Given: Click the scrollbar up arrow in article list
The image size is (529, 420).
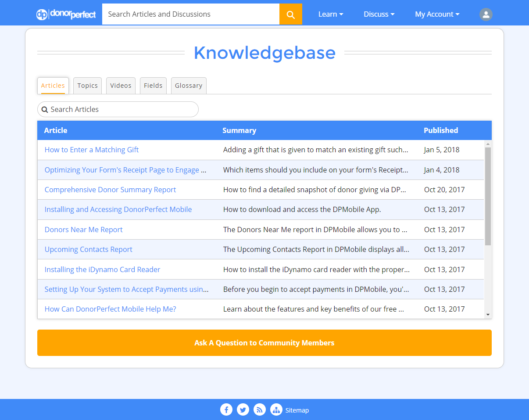Looking at the screenshot, I should tap(488, 144).
